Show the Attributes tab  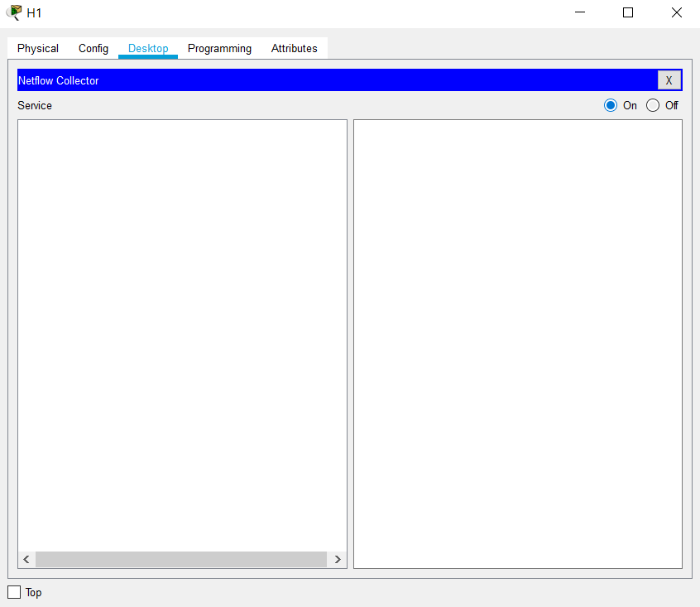coord(295,49)
